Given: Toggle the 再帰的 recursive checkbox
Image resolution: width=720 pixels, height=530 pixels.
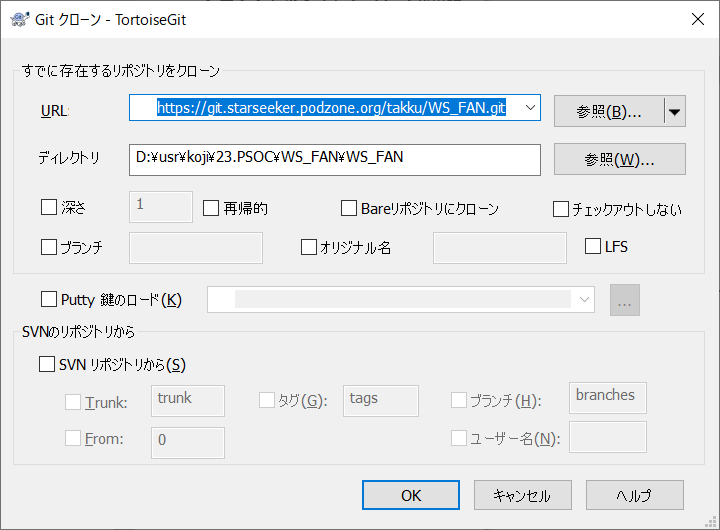Looking at the screenshot, I should point(211,208).
